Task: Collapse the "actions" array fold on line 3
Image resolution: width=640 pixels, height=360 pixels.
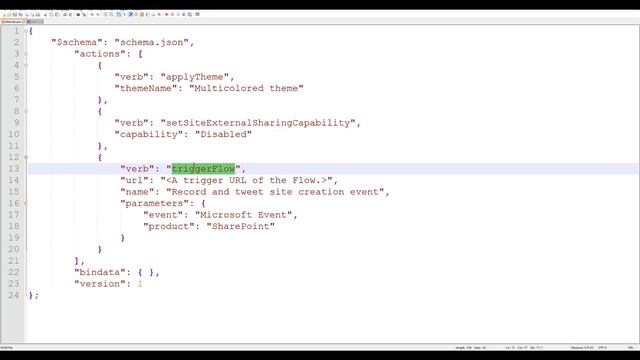Action: coord(26,53)
